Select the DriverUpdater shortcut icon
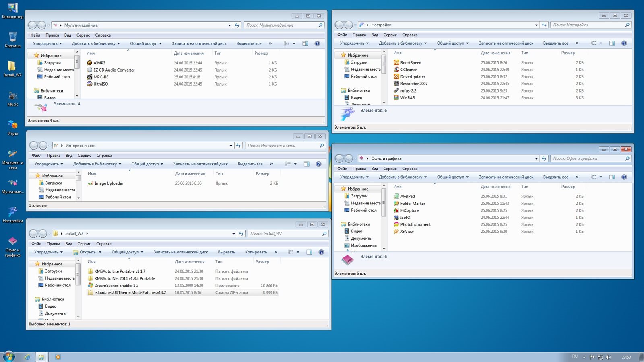This screenshot has height=362, width=644. coord(396,76)
